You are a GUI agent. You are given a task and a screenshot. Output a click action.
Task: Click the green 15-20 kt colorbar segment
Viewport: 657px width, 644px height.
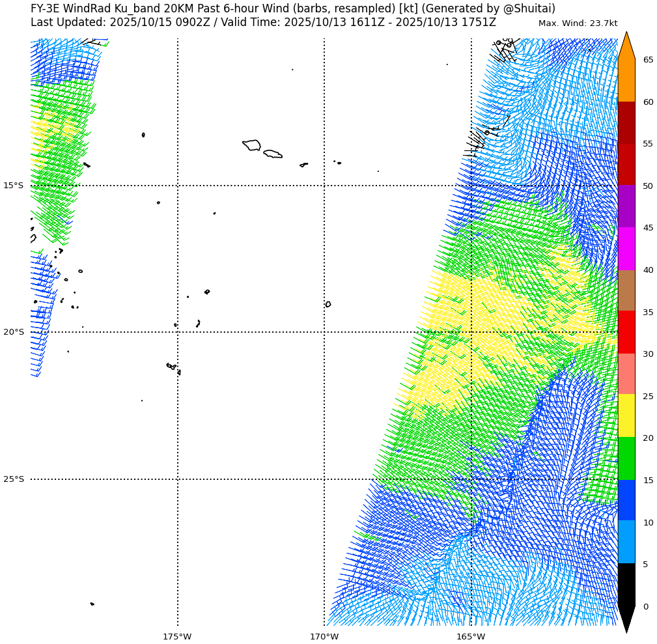click(626, 458)
